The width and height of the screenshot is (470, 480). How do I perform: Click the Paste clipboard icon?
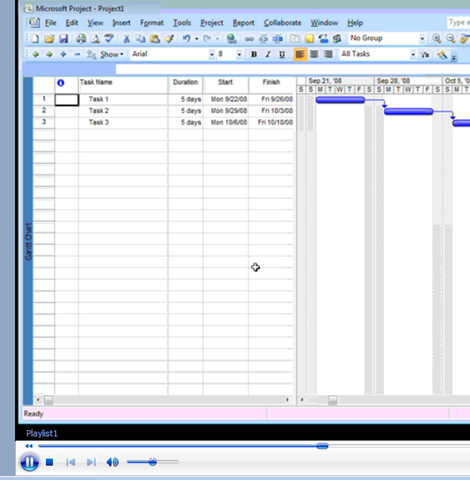[x=155, y=39]
